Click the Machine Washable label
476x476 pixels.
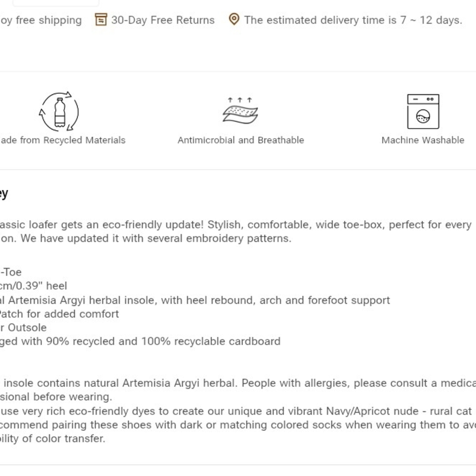[x=423, y=140]
